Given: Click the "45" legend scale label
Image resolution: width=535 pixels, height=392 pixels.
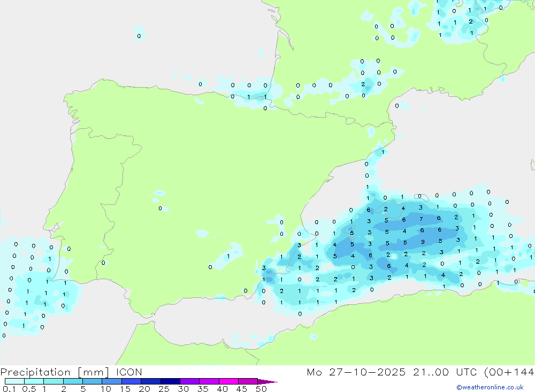Looking at the screenshot, I should pyautogui.click(x=242, y=389).
